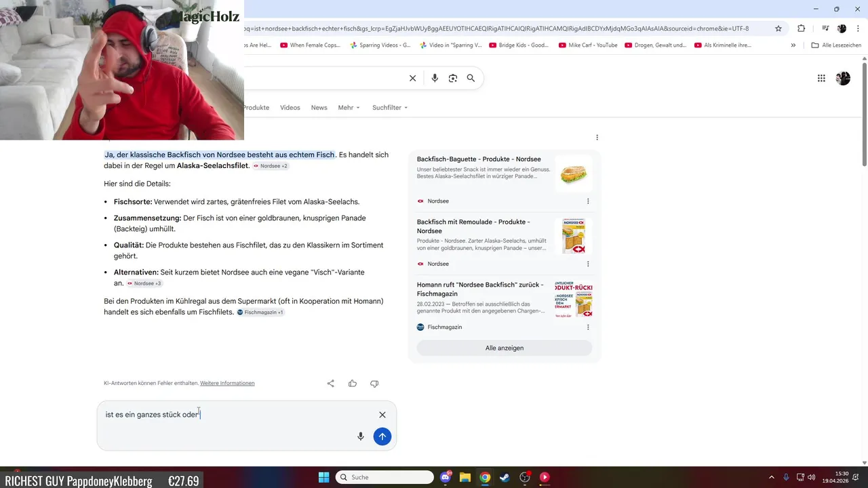Clear the follow-up text with the X
Viewport: 868px width, 488px height.
point(382,415)
